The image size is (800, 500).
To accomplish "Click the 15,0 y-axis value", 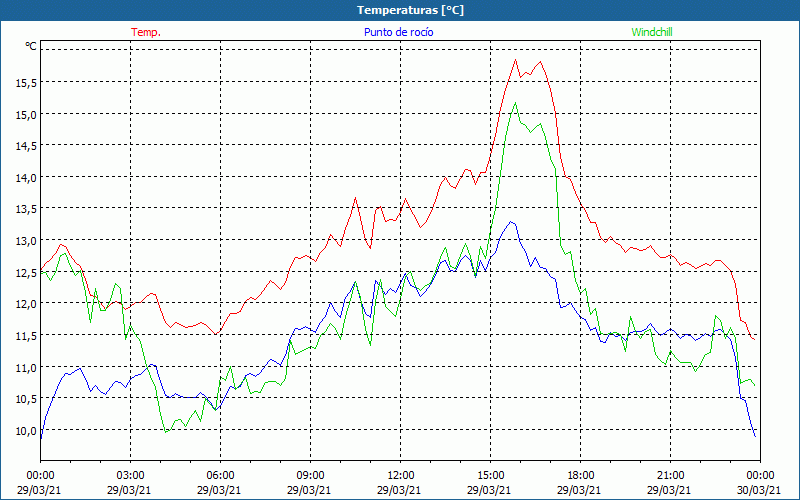I will coord(26,114).
